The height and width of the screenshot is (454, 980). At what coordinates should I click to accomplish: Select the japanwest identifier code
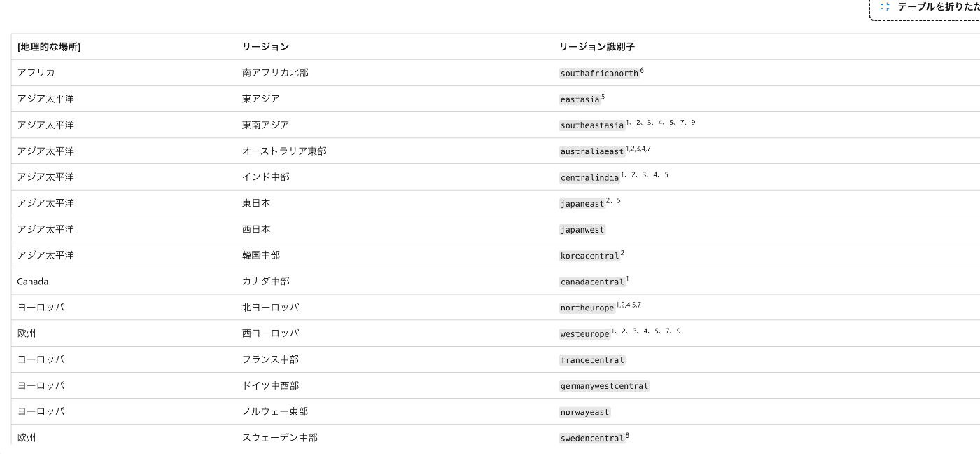click(x=582, y=230)
